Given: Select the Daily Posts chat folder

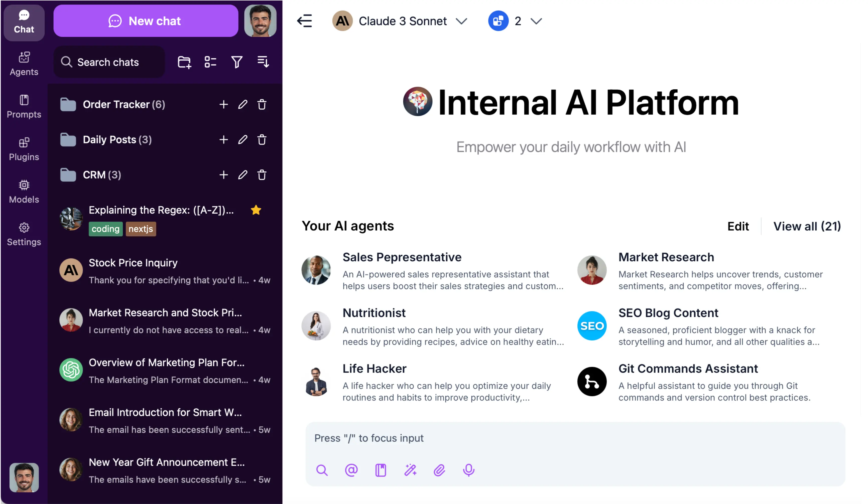Looking at the screenshot, I should tap(118, 140).
